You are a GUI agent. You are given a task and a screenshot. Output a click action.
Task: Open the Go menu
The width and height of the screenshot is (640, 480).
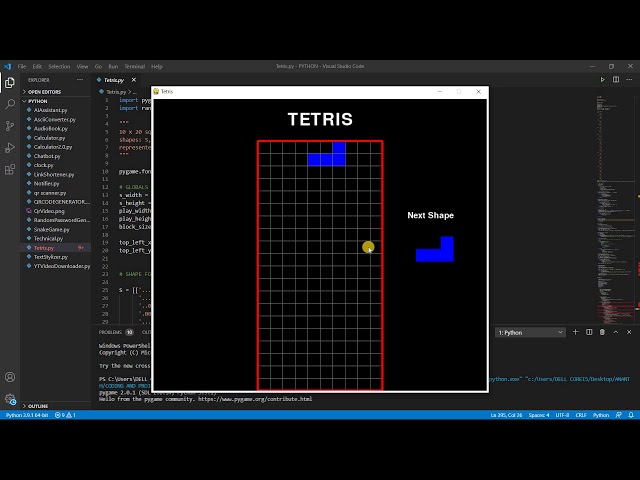click(x=98, y=66)
